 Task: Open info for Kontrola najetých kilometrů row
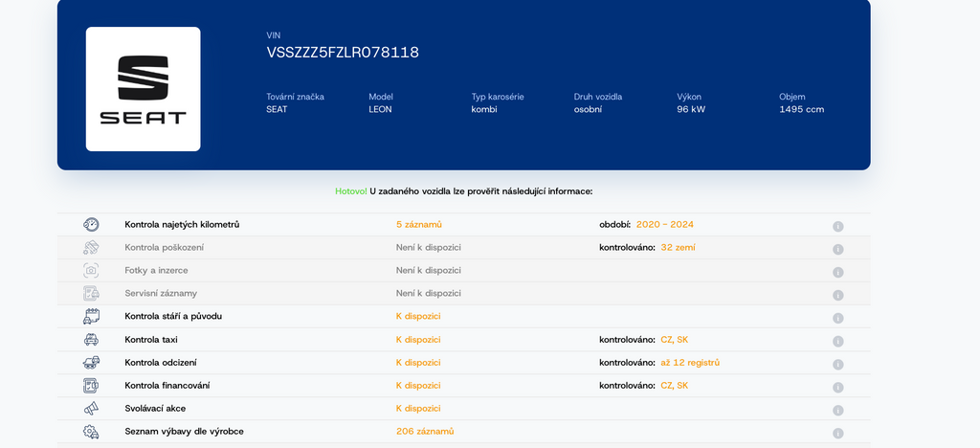[x=837, y=226]
